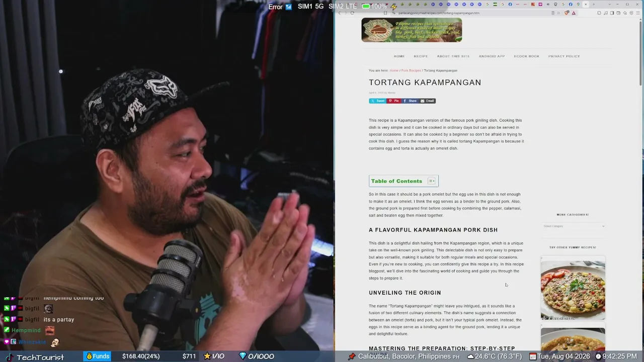Open the eCook Book menu item

click(526, 56)
